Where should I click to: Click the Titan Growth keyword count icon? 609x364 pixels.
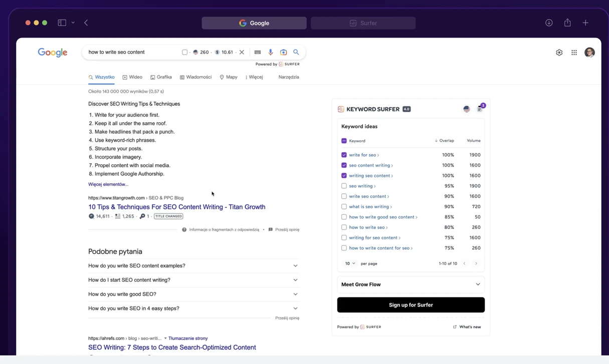[142, 216]
